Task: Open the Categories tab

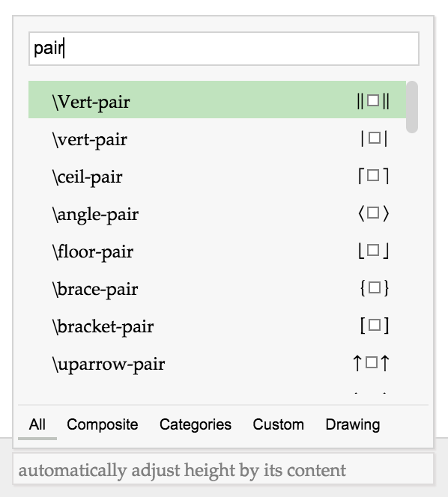Action: (x=195, y=424)
